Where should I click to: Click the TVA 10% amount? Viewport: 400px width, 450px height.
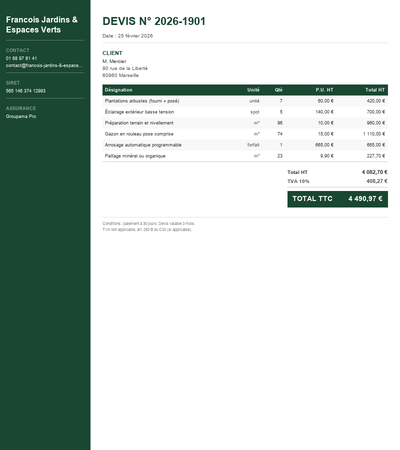377,181
